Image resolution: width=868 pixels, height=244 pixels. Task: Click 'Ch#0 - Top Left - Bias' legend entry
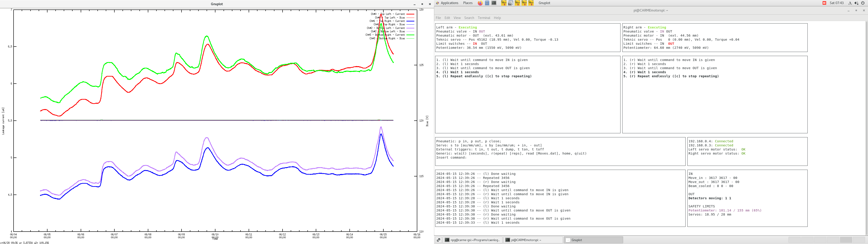tap(390, 18)
